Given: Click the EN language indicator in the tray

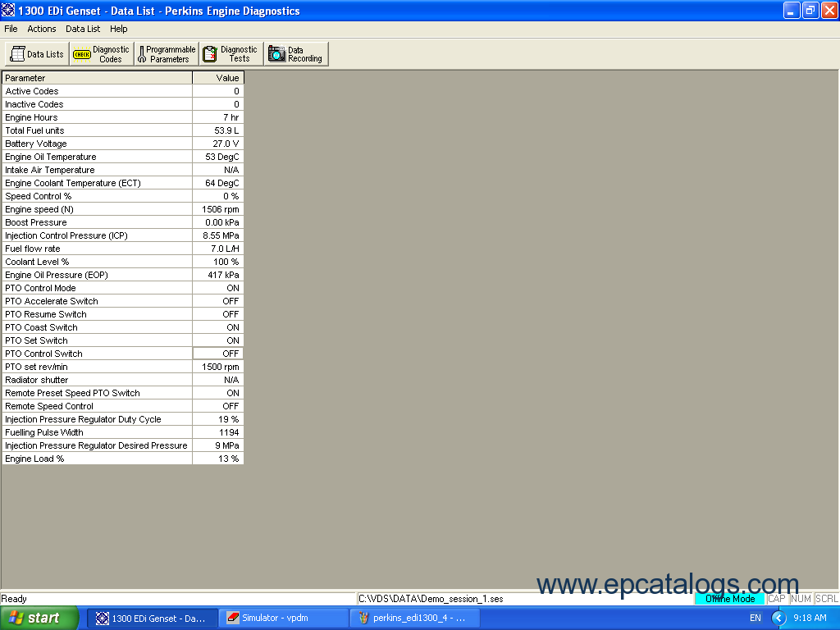Looking at the screenshot, I should pyautogui.click(x=756, y=619).
